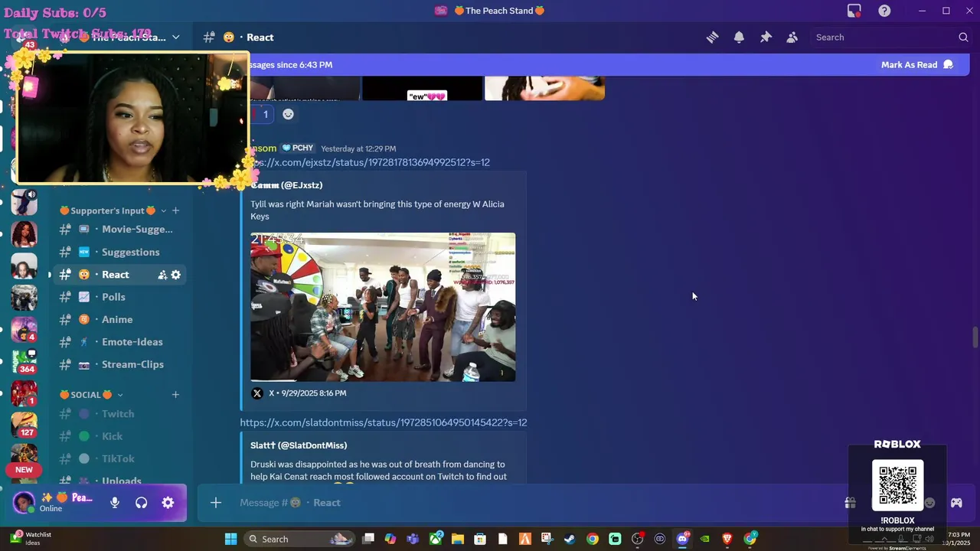Open Edit Channel gear on React channel

click(x=175, y=275)
